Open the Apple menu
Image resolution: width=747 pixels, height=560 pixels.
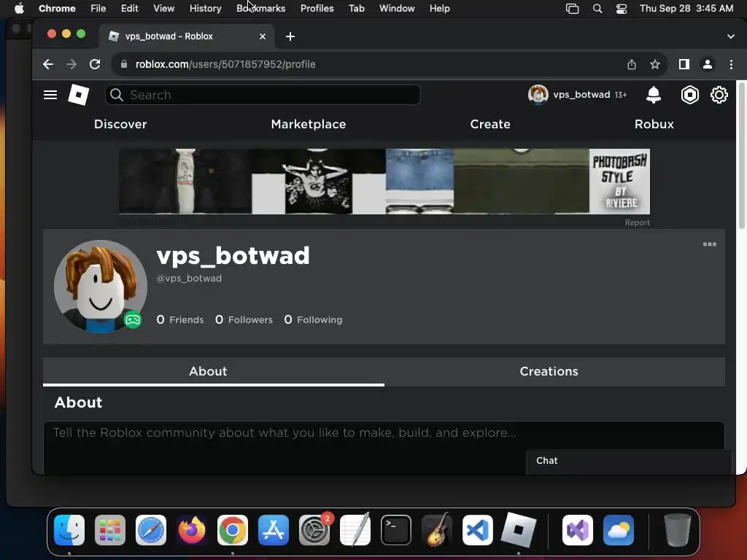[19, 9]
